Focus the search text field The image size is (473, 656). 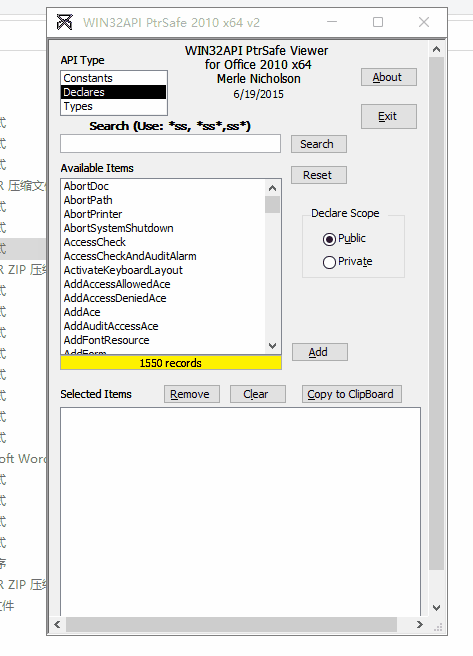point(171,144)
